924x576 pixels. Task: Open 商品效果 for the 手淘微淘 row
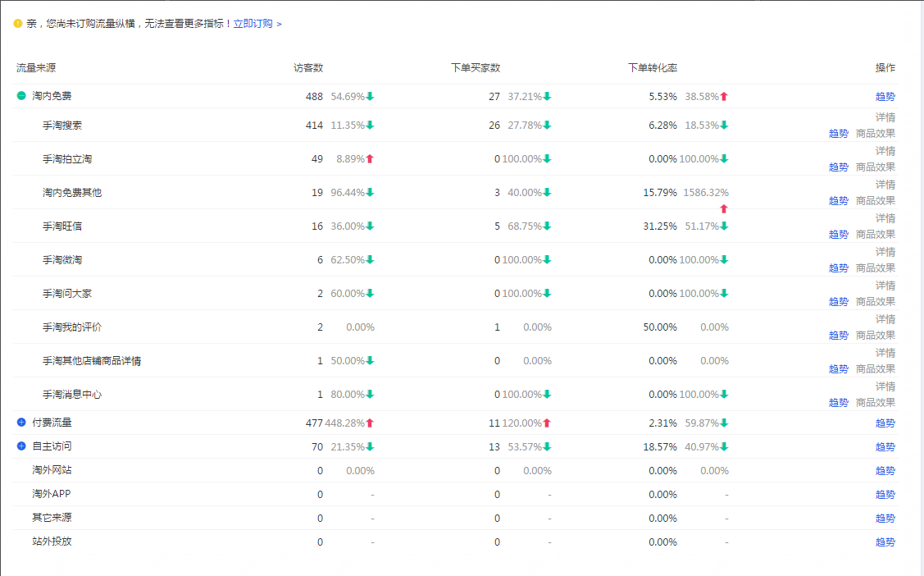pos(875,267)
